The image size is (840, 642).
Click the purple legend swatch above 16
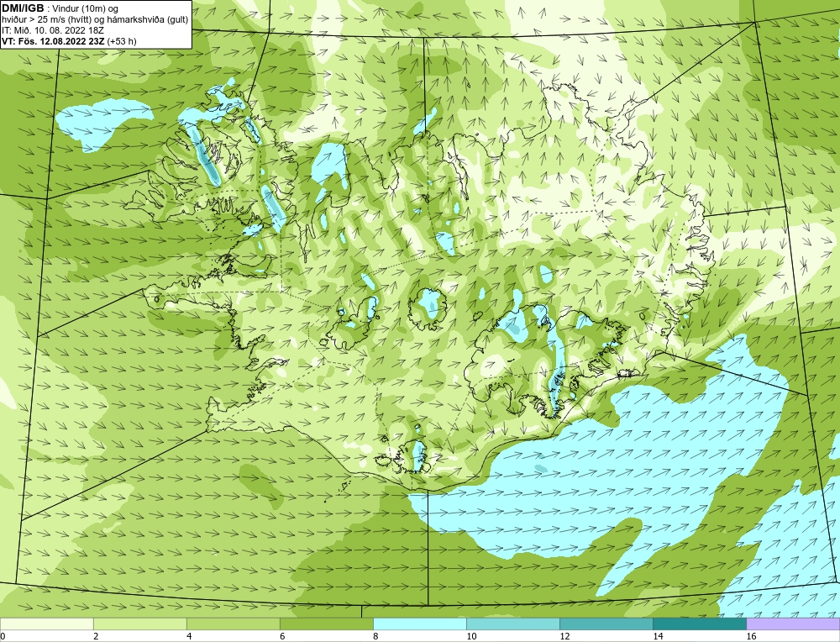793,624
